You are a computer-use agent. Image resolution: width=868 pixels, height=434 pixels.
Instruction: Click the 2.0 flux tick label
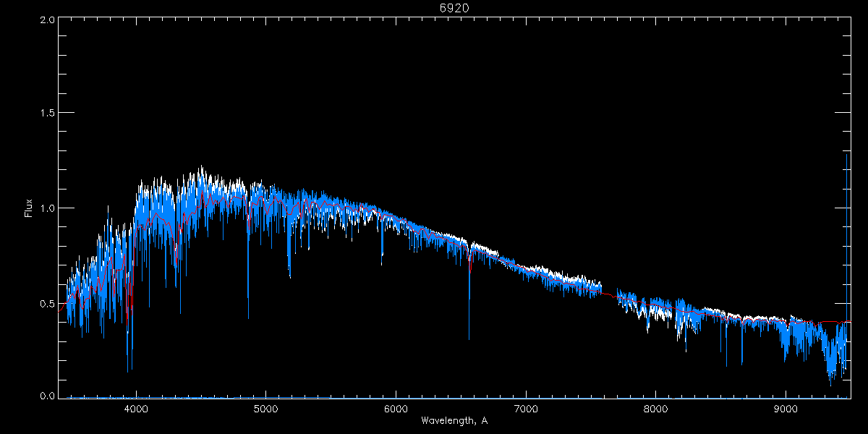pos(48,20)
